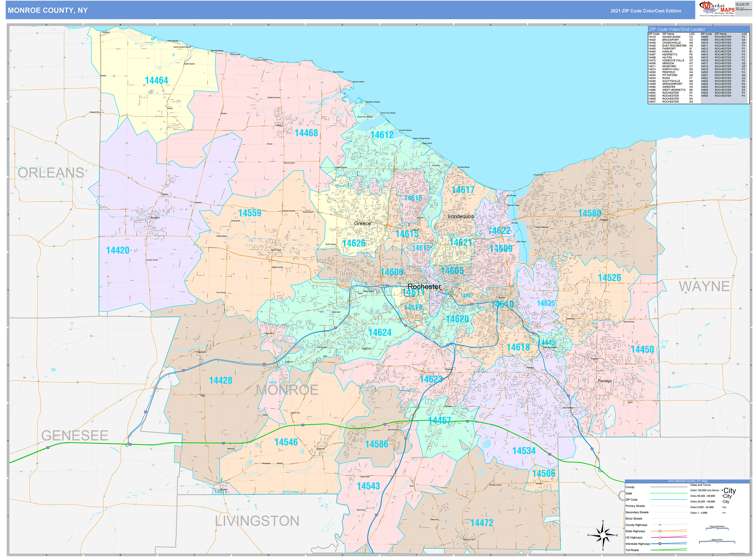
Task: Click the large 14623 ZIP label on map
Action: (431, 379)
